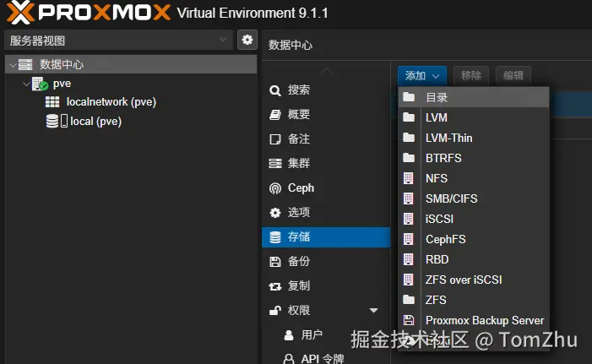The width and height of the screenshot is (592, 364).
Task: Open the 集群 panel
Action: pyautogui.click(x=326, y=164)
